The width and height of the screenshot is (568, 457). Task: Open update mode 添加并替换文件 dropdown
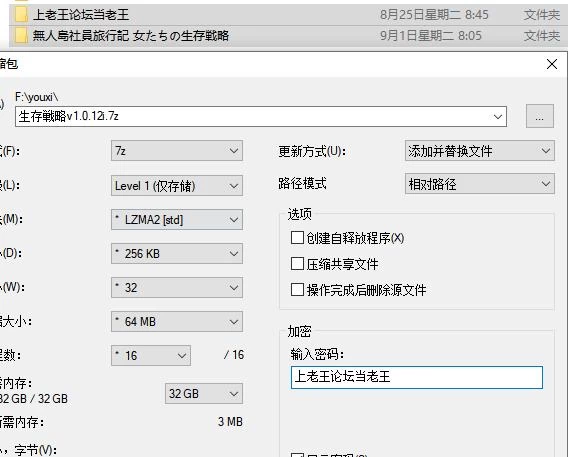(x=480, y=151)
